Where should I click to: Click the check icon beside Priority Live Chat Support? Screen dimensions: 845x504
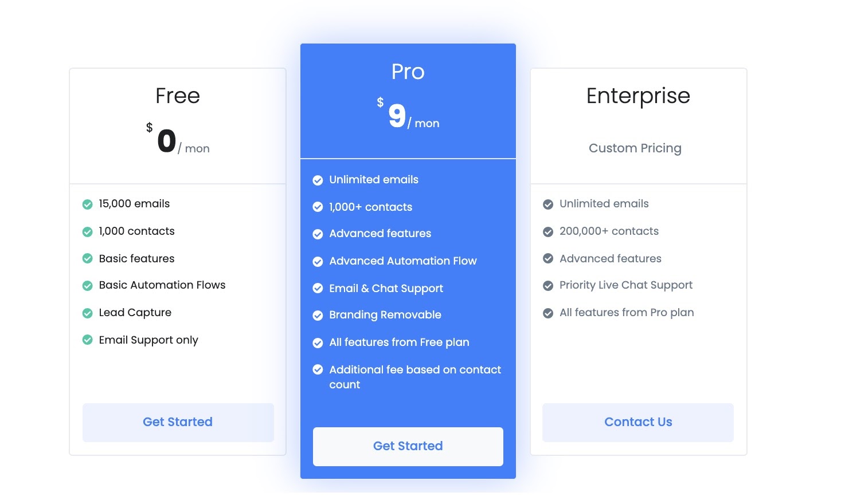pyautogui.click(x=548, y=286)
